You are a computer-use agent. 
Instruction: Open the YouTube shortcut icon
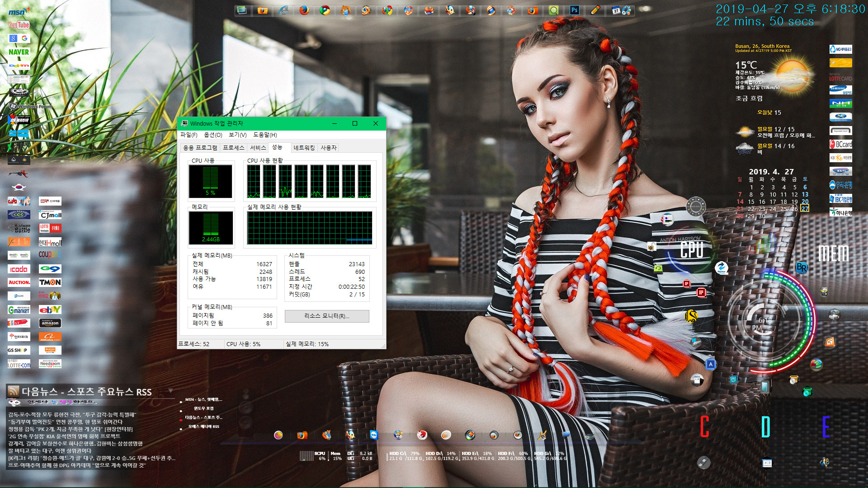(19, 25)
